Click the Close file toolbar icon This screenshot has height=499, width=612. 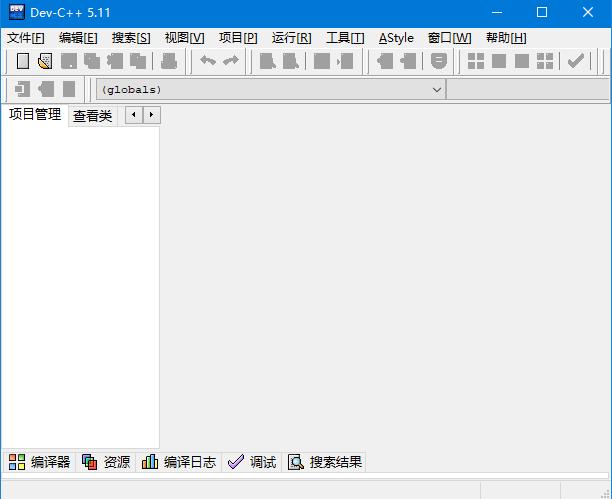pyautogui.click(x=115, y=61)
